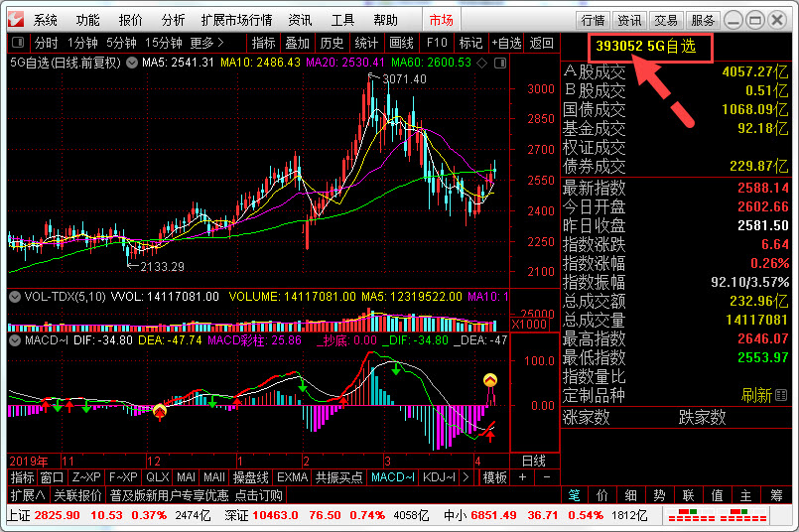
Task: Select the 窗口 bottom tab
Action: (52, 477)
